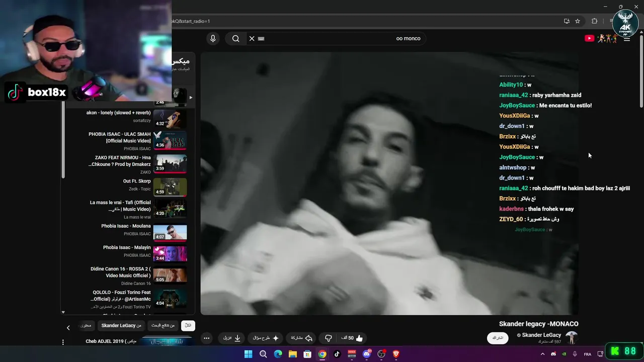Select the 'الكل' filter chip
The width and height of the screenshot is (644, 362).
click(188, 326)
